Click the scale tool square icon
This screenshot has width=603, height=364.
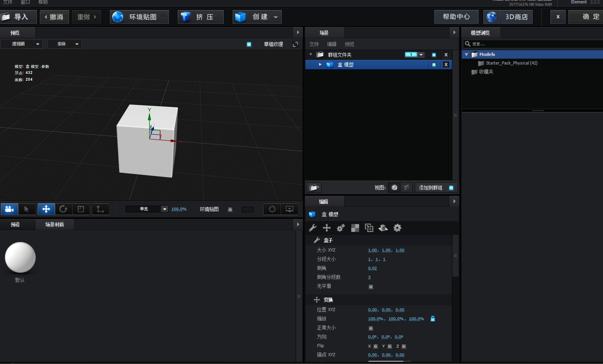(x=81, y=209)
